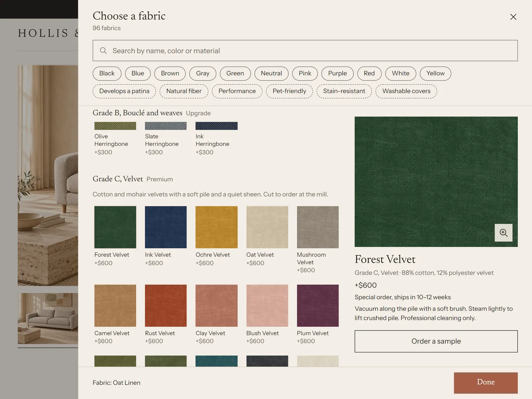The width and height of the screenshot is (532, 399).
Task: Close the Choose a fabric dialog
Action: 513,17
